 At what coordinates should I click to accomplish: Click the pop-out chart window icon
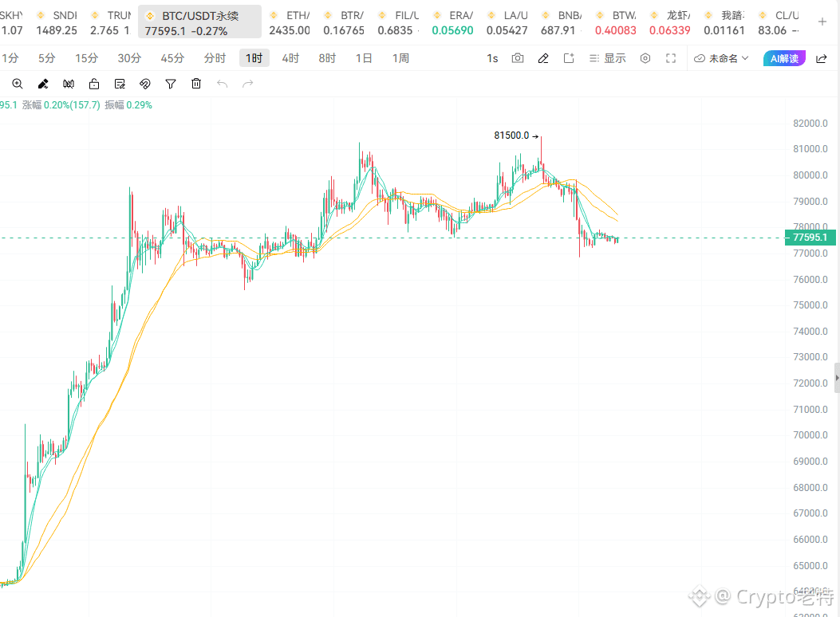tap(569, 58)
